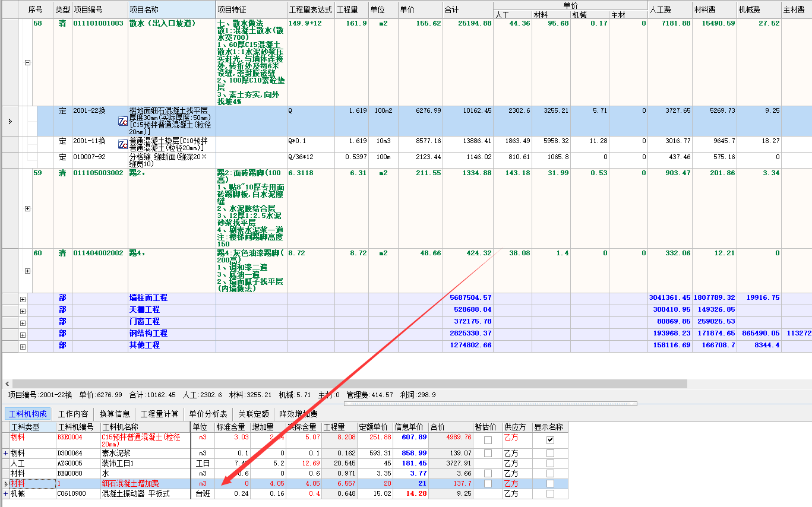Expand the 门窗工程 section

[x=23, y=323]
